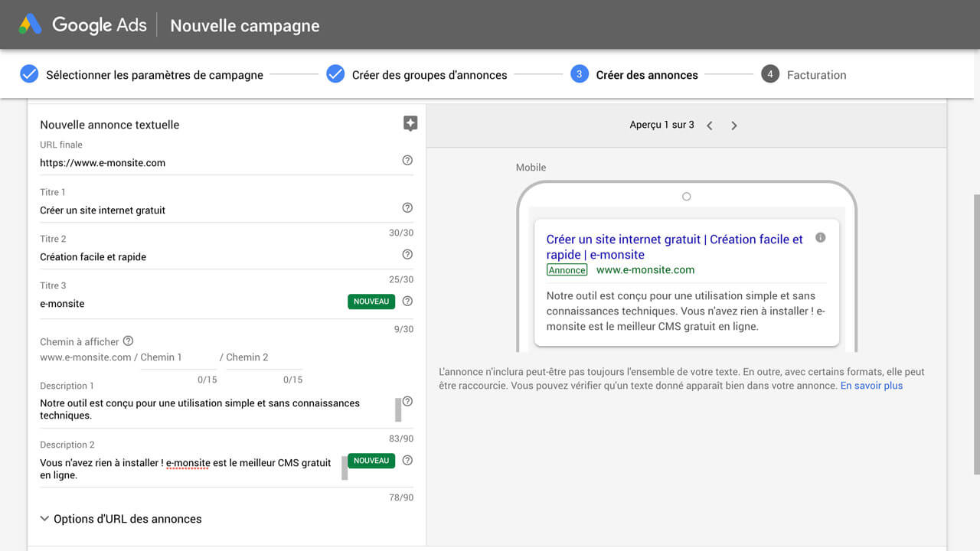980x551 pixels.
Task: Click step 3 number circle
Action: pos(580,74)
